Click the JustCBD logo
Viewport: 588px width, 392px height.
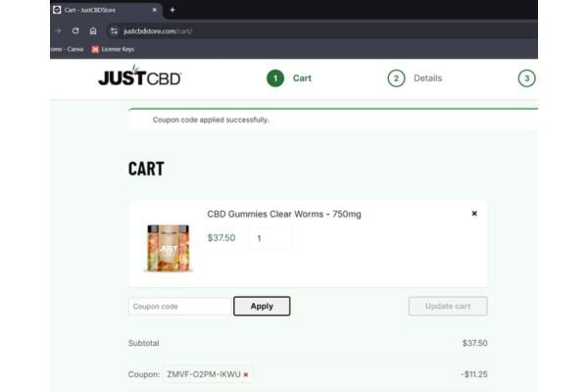coord(139,75)
